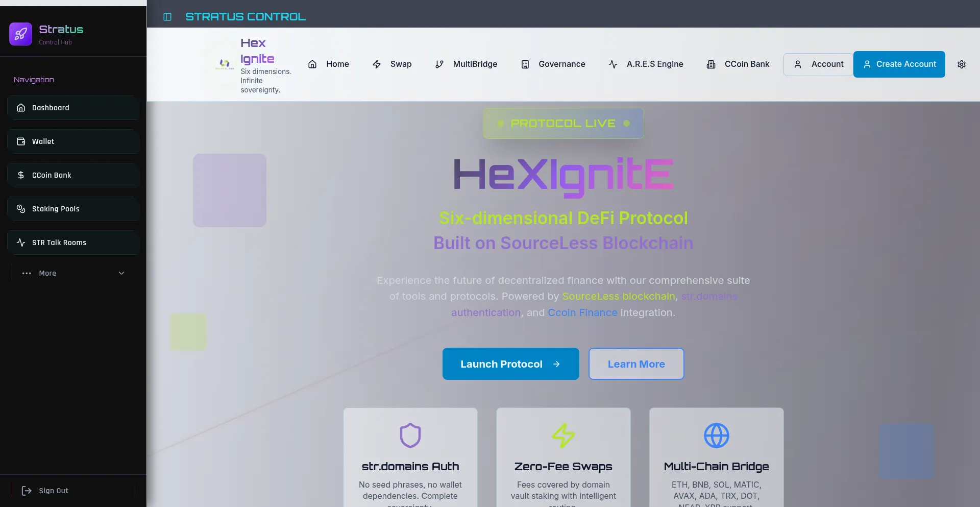Click the Create Account button
Screen dimensions: 980x507
899,64
